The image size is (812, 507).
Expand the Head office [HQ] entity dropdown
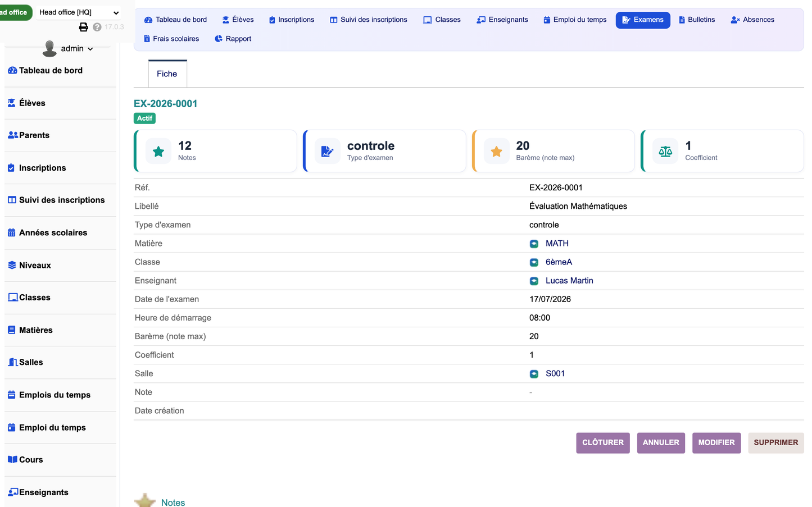point(79,12)
